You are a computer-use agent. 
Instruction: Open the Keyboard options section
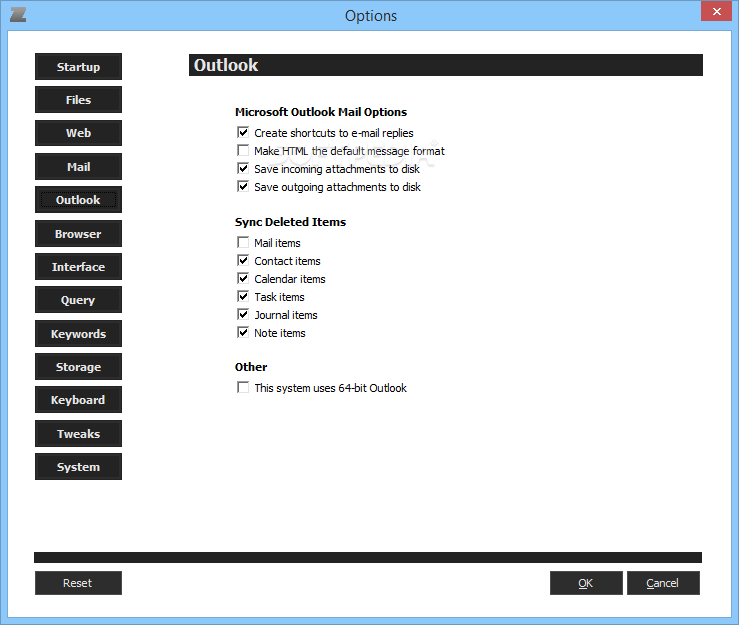coord(78,399)
